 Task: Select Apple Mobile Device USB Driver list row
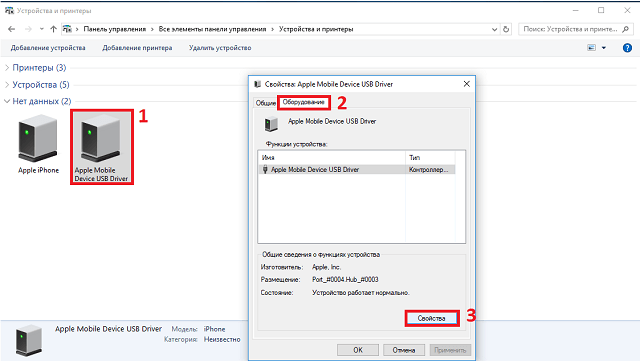(x=357, y=169)
